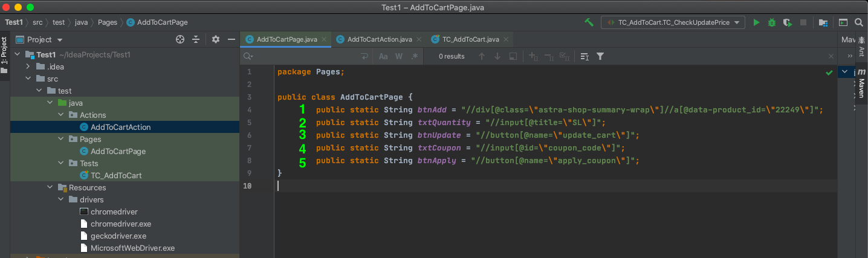
Task: Collapse all nodes in the Project panel
Action: (196, 39)
